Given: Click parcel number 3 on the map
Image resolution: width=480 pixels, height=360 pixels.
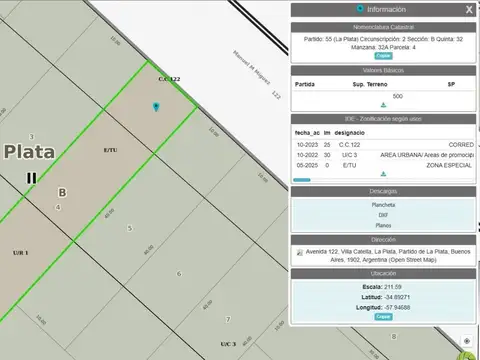Looking at the screenshot, I should point(32,137).
